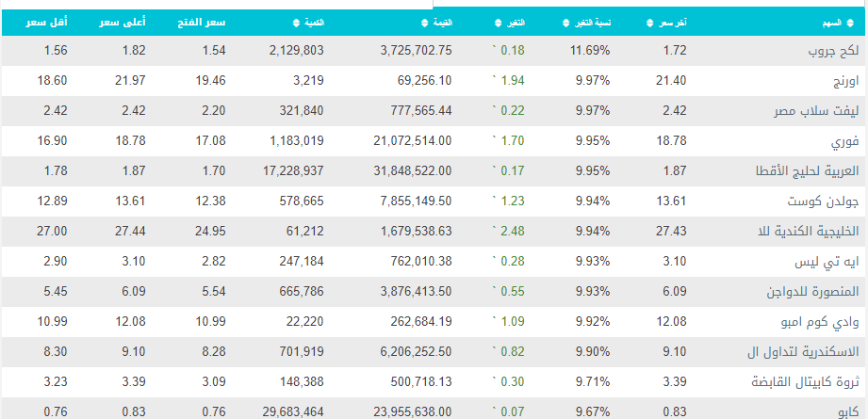Select value 762,010.38
868x419 pixels.
[x=420, y=262]
